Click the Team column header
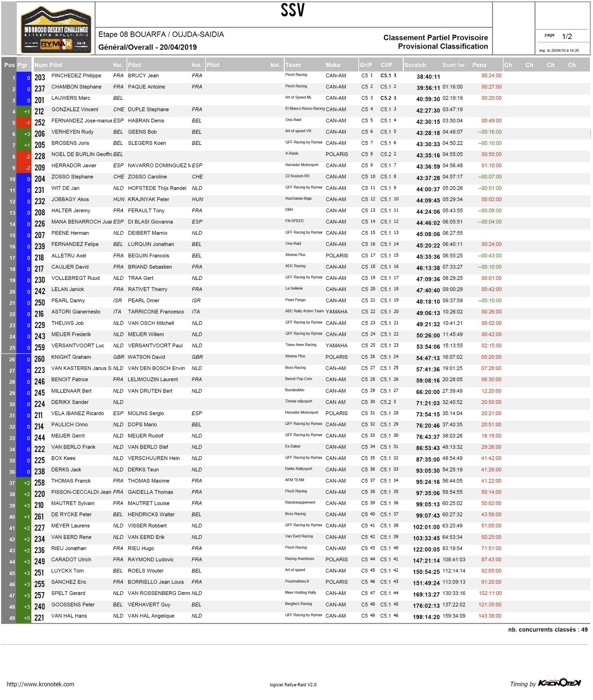The height and width of the screenshot is (700, 593). pos(293,65)
